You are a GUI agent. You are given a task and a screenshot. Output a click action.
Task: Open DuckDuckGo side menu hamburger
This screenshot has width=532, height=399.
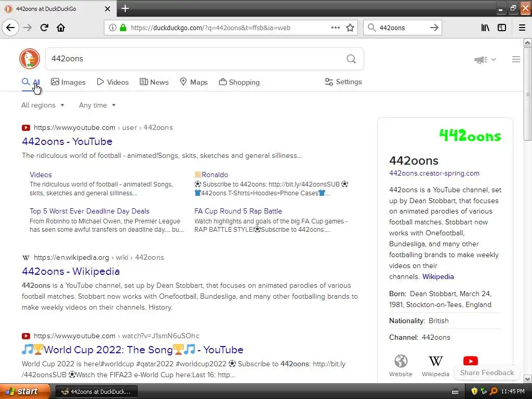[x=516, y=59]
